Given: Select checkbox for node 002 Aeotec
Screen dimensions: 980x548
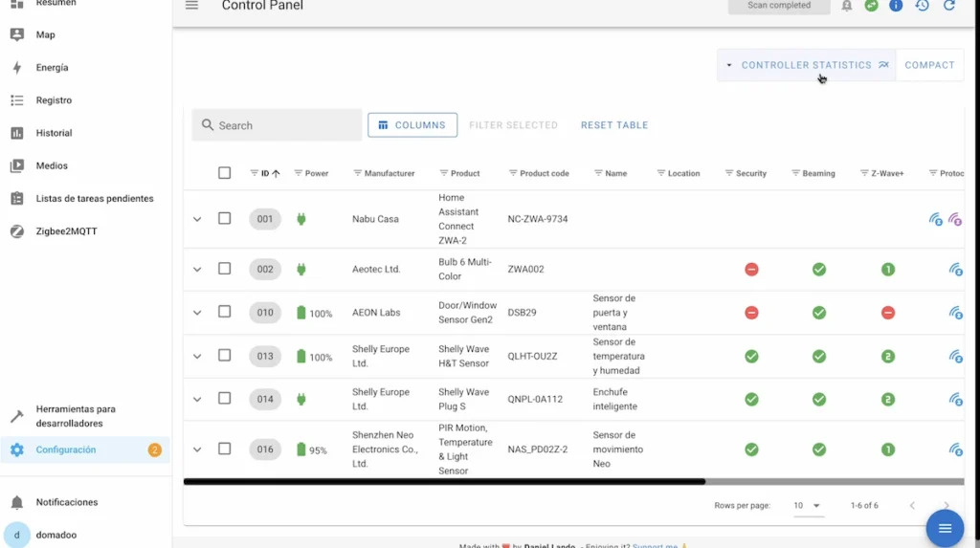Looking at the screenshot, I should 224,269.
